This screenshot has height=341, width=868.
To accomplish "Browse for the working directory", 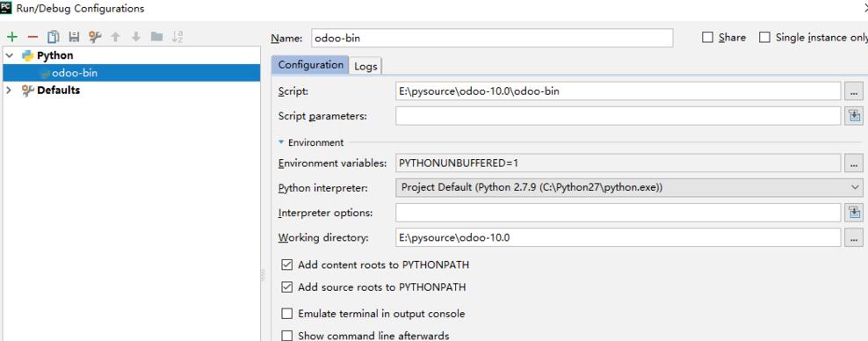I will (x=854, y=237).
